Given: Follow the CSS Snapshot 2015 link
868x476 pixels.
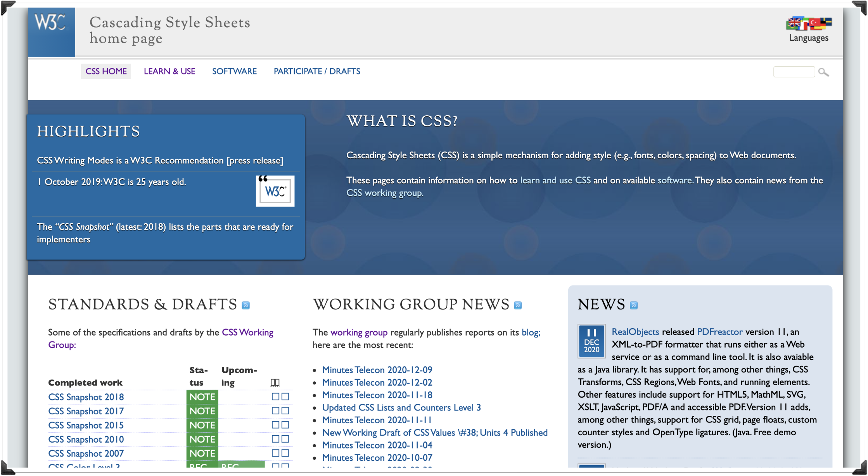Looking at the screenshot, I should 86,425.
